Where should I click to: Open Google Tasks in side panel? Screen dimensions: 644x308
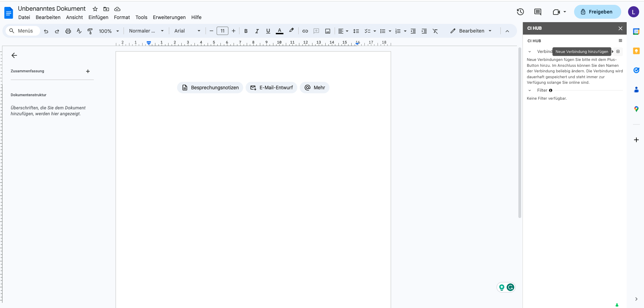(x=636, y=70)
